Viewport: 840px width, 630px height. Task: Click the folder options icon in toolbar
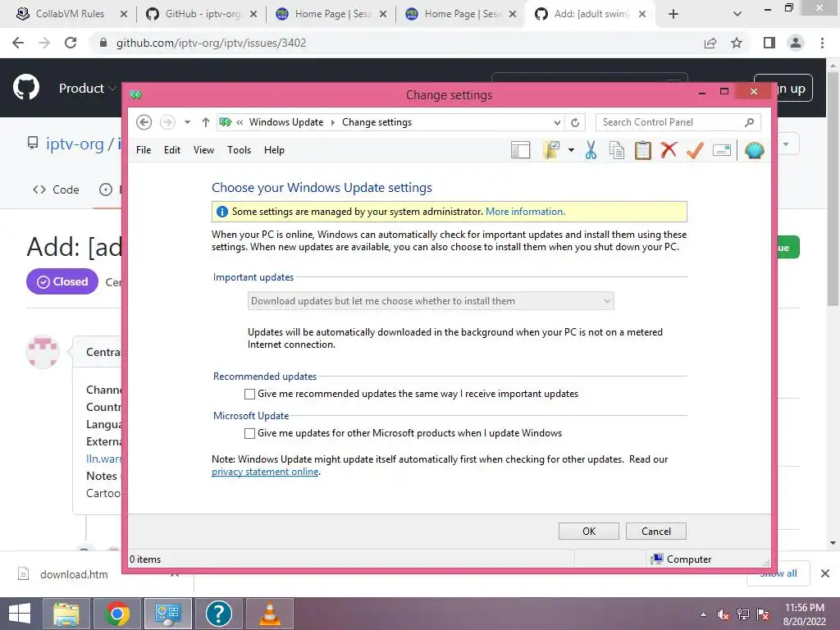(550, 151)
